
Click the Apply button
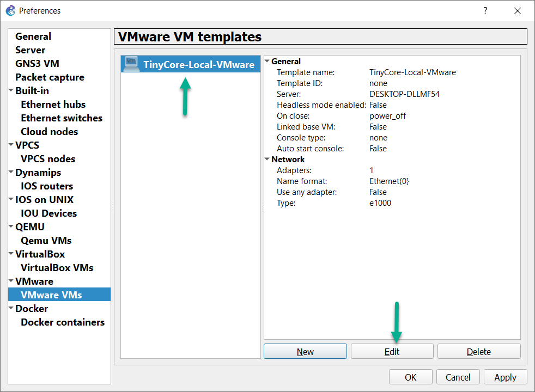506,377
